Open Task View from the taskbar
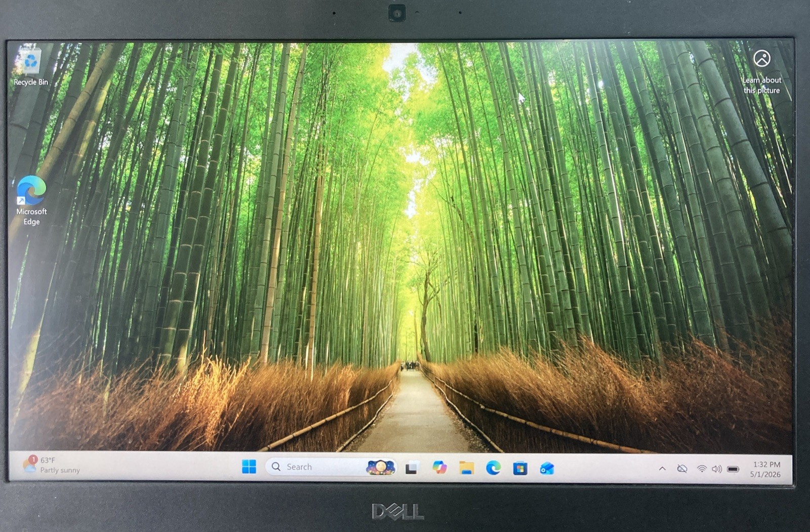Viewport: 810px width, 532px height. click(x=412, y=468)
